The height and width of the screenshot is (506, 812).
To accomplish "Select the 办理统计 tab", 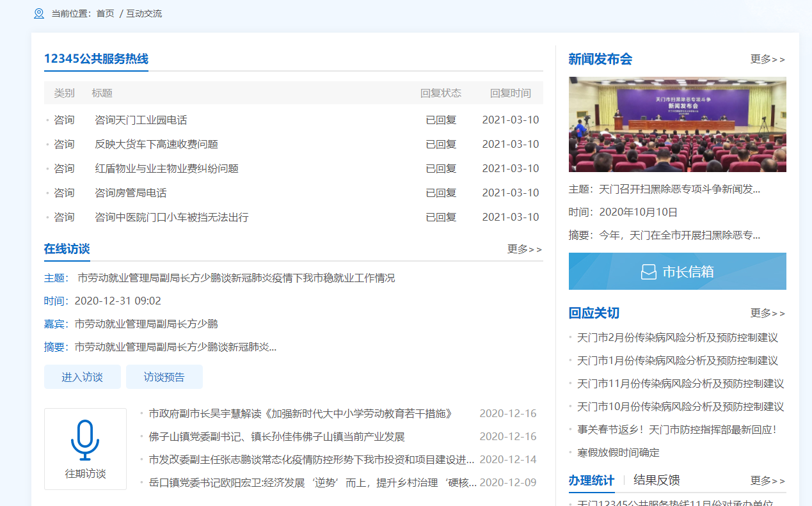I will point(591,480).
